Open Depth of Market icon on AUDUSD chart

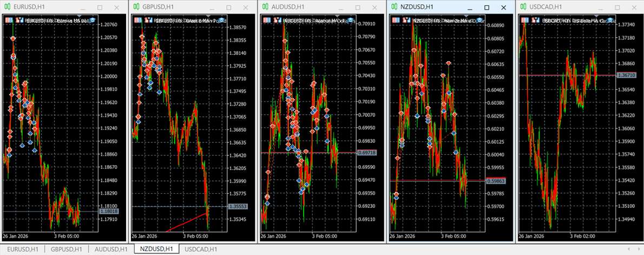277,19
